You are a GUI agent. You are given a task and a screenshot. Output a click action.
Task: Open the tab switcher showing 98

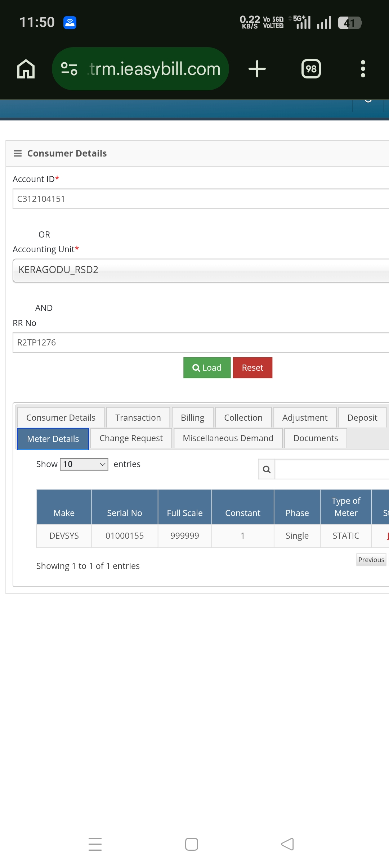(311, 69)
